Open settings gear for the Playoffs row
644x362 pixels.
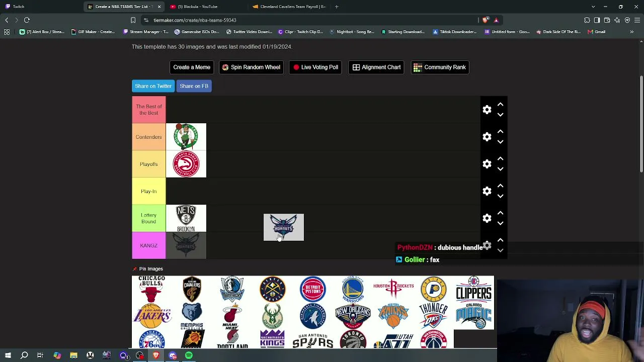point(487,164)
